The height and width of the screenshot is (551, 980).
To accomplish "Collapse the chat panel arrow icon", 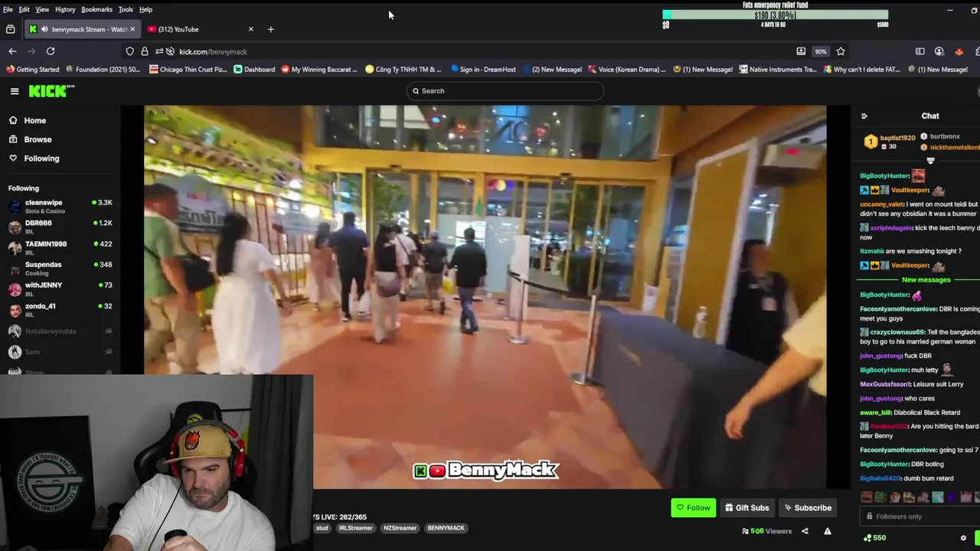I will 864,116.
